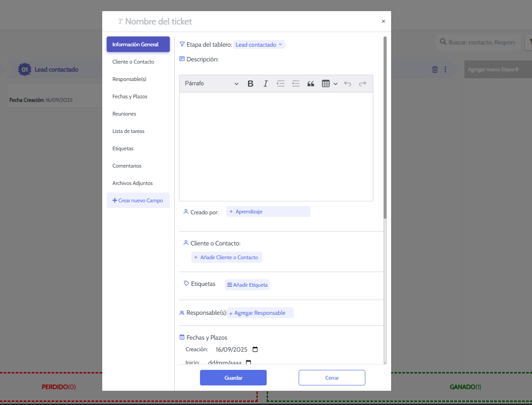532x405 pixels.
Task: Expand the Lead contactado stage dropdown
Action: pyautogui.click(x=259, y=45)
